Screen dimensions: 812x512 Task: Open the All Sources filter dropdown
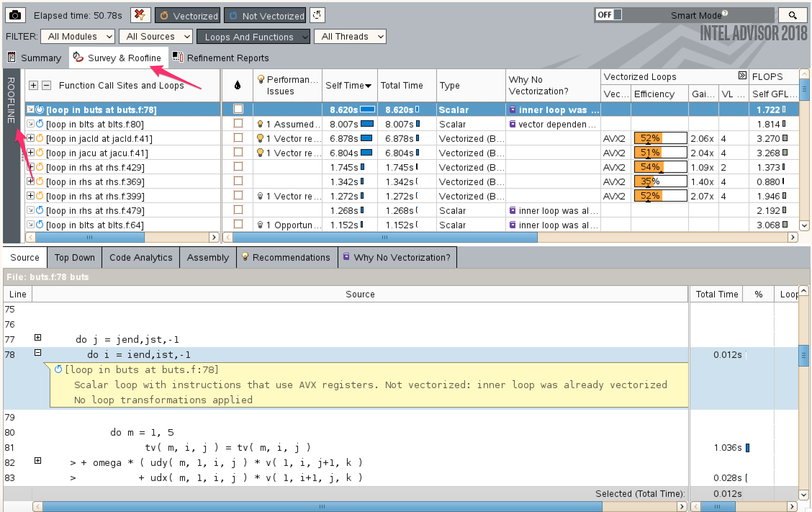point(156,36)
